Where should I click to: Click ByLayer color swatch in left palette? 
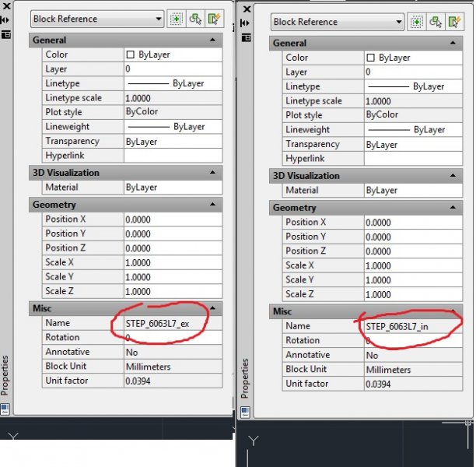130,54
